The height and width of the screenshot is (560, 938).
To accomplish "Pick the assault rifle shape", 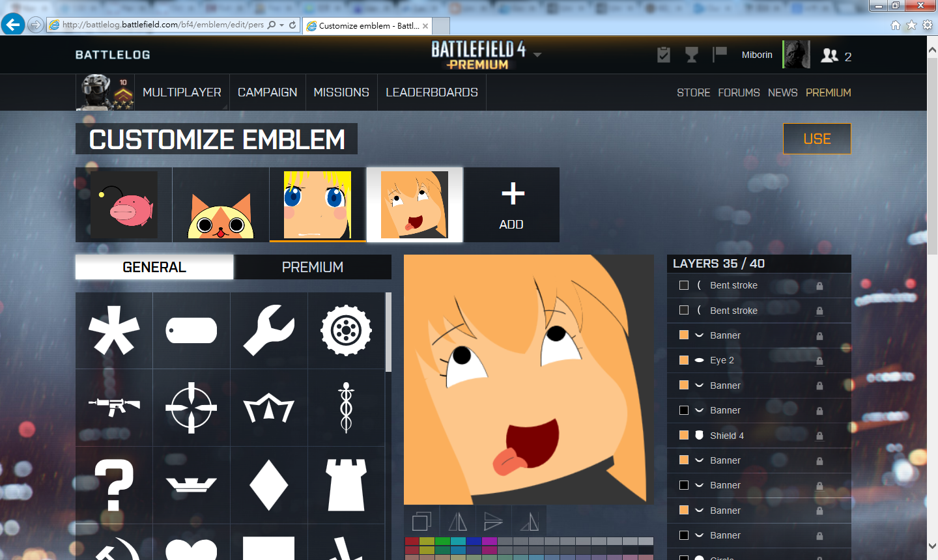I will point(114,407).
